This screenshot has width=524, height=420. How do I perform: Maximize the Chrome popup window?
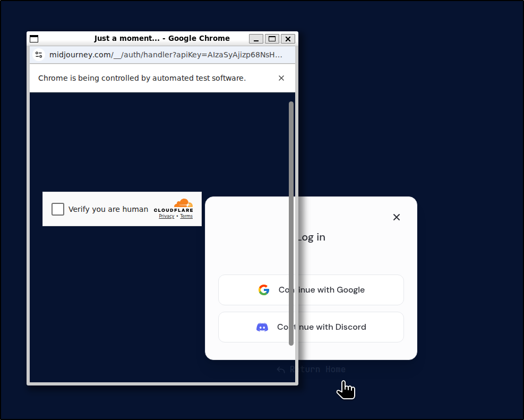click(x=272, y=39)
